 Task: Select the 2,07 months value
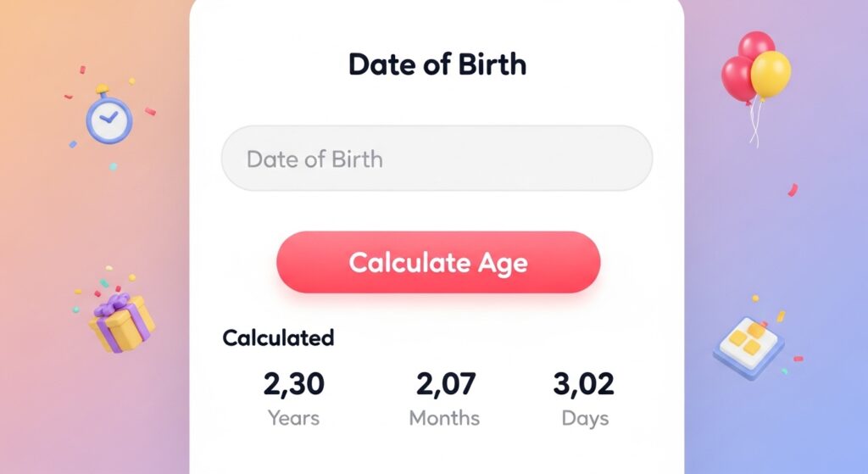click(444, 384)
